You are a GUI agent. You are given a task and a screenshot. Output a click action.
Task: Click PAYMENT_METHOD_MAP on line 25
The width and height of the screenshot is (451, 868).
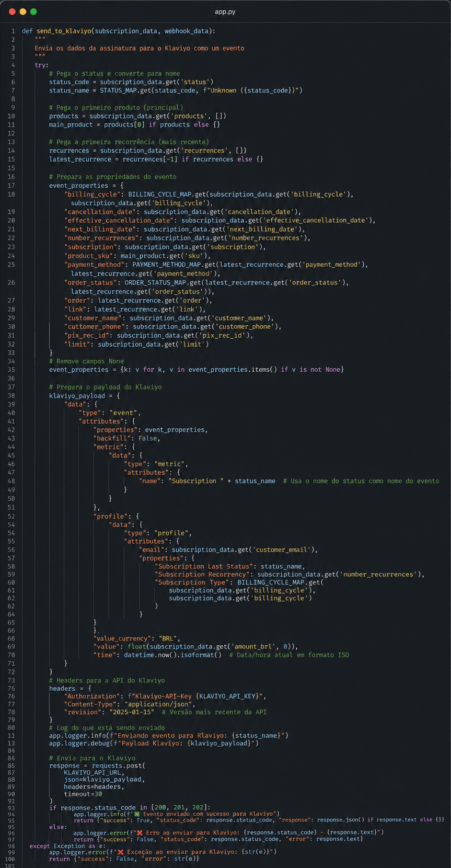coord(167,265)
